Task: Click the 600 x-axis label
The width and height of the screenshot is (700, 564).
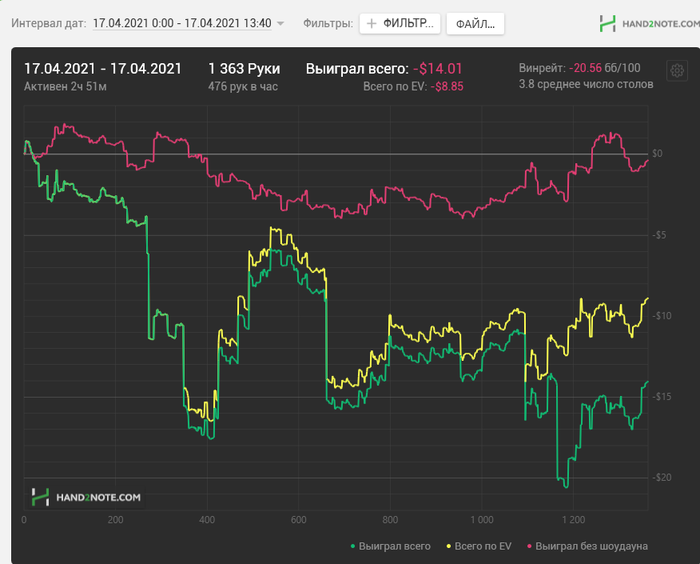Action: (x=298, y=520)
